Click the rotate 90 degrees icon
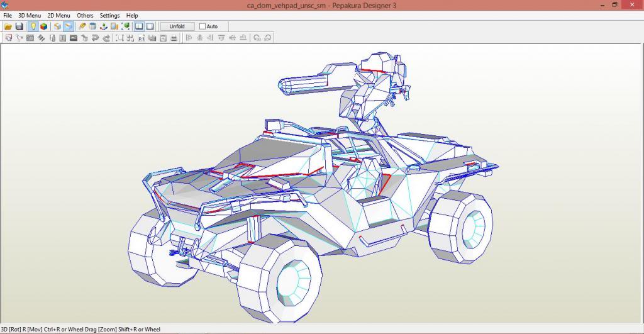This screenshot has width=644, height=334. (x=257, y=38)
